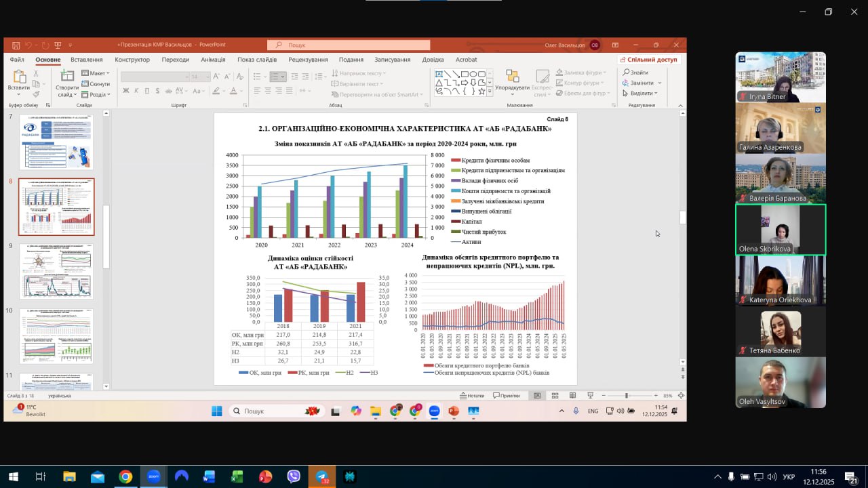Open the Animation (Анімація) ribbon tab
The height and width of the screenshot is (488, 868).
(x=213, y=60)
